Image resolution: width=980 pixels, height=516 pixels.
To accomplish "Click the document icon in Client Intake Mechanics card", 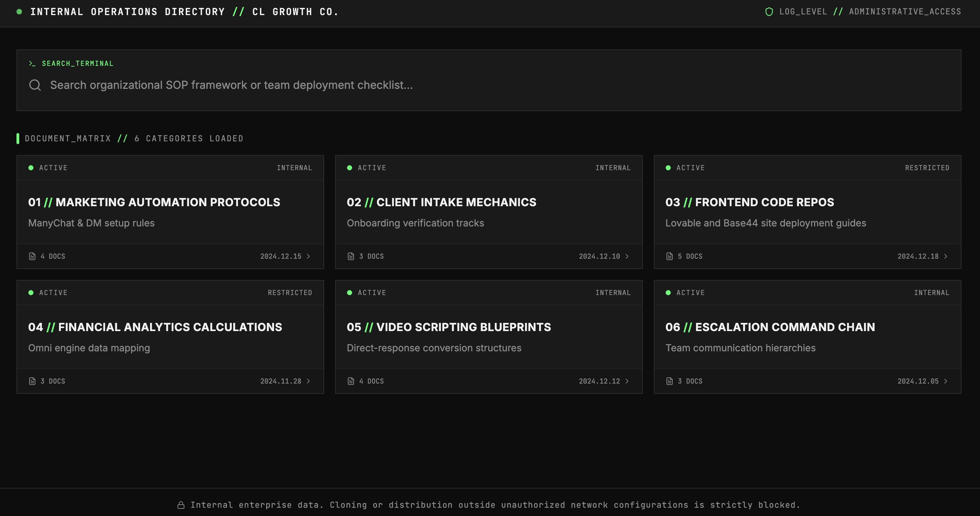I will [x=351, y=256].
